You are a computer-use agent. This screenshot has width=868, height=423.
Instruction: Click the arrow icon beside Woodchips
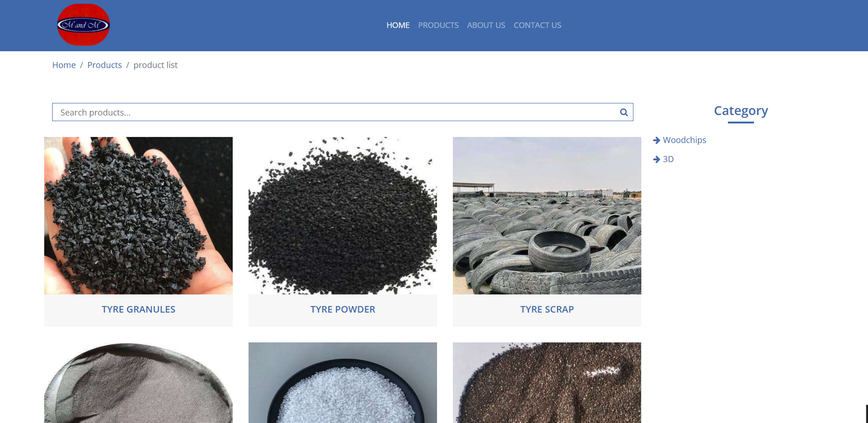[x=657, y=140]
